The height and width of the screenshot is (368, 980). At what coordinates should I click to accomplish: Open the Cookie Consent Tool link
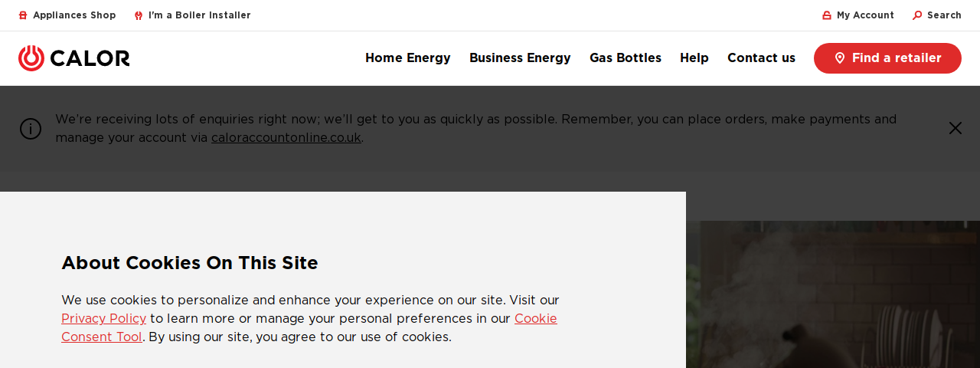coord(309,328)
